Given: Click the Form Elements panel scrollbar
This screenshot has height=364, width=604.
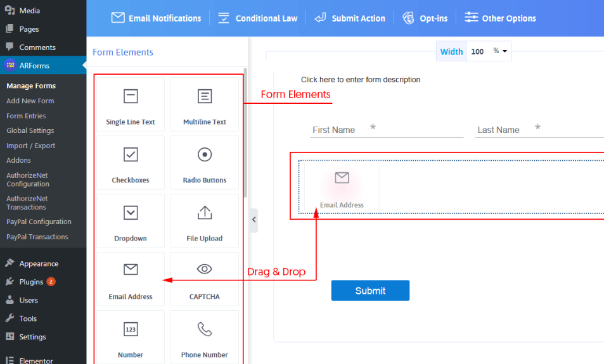Looking at the screenshot, I should [245, 133].
